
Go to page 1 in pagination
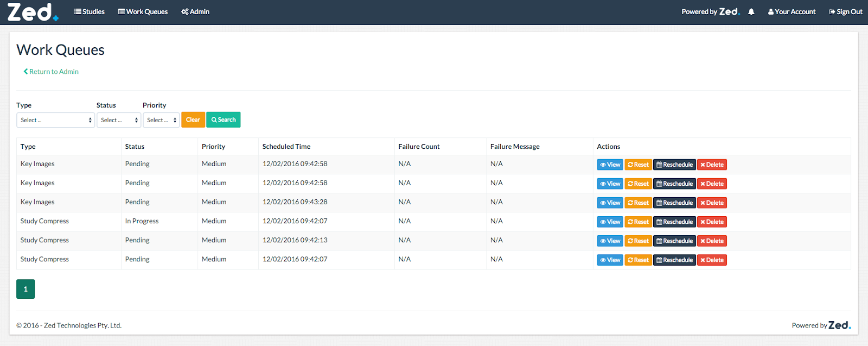(25, 289)
